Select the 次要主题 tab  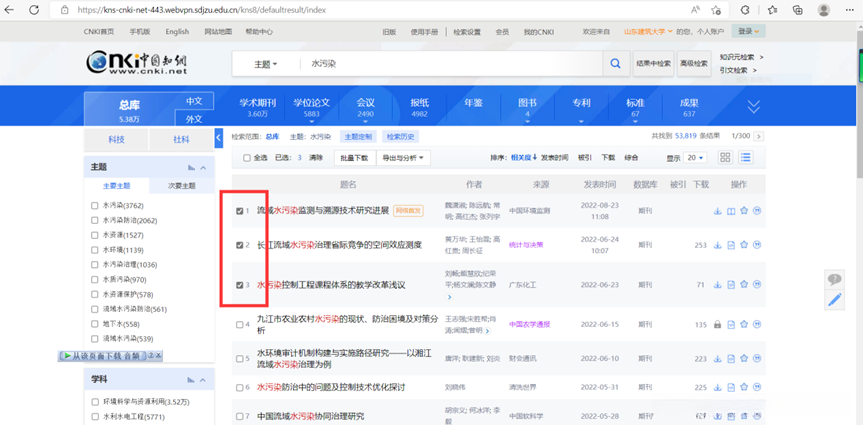(x=181, y=186)
